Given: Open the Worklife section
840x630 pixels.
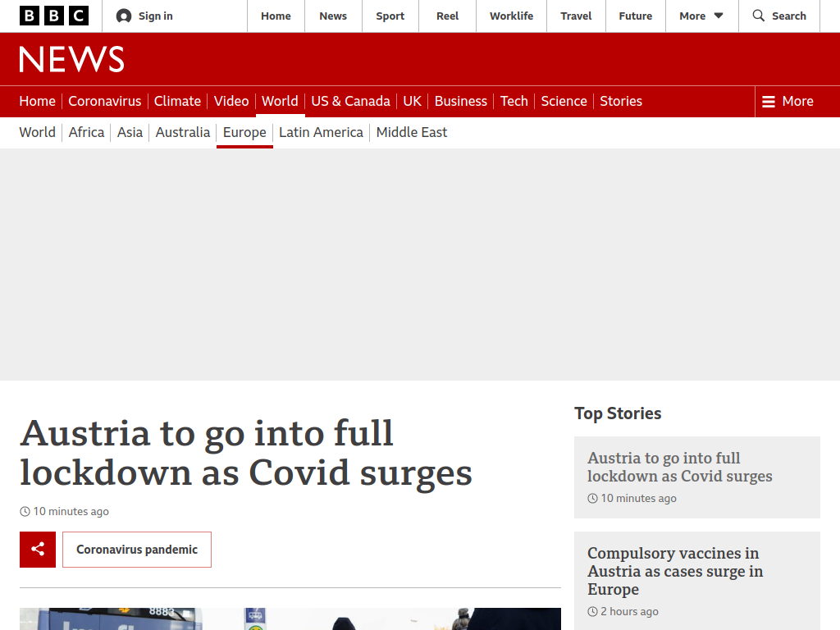Looking at the screenshot, I should [x=512, y=16].
